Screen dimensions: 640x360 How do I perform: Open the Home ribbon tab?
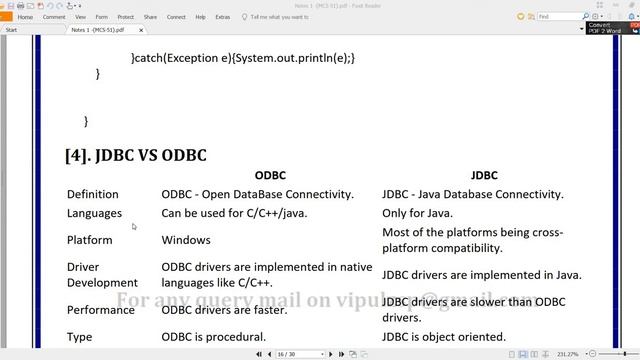(25, 17)
